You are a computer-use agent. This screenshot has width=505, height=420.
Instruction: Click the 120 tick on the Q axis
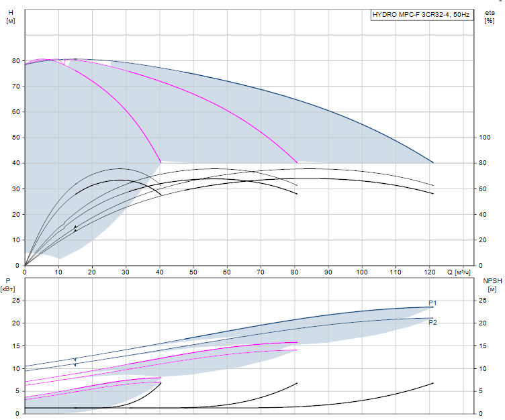(x=430, y=272)
